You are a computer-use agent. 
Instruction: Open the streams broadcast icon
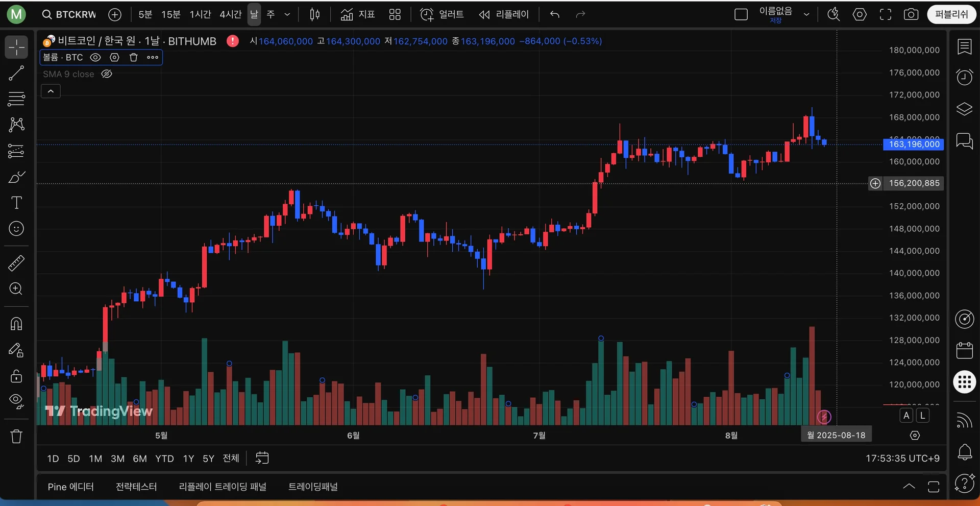[x=964, y=420]
